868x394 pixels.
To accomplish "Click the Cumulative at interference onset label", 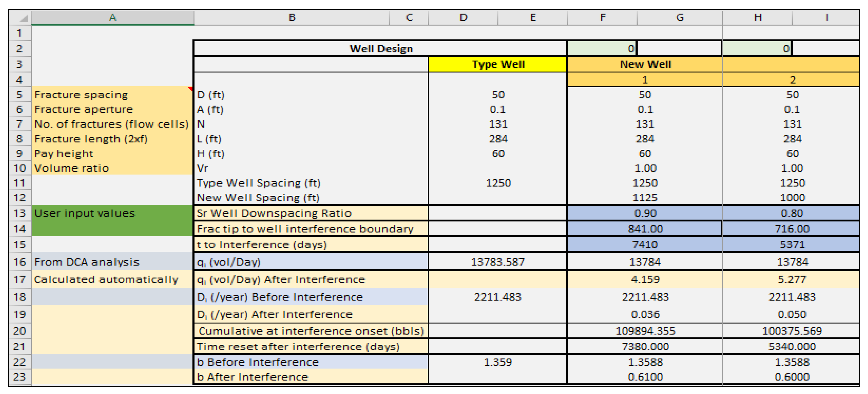I will (x=311, y=331).
